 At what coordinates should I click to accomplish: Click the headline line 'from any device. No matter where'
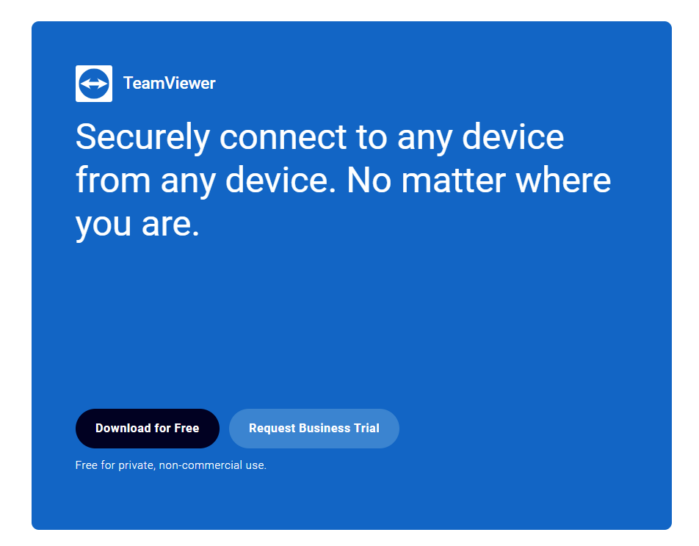click(x=343, y=181)
